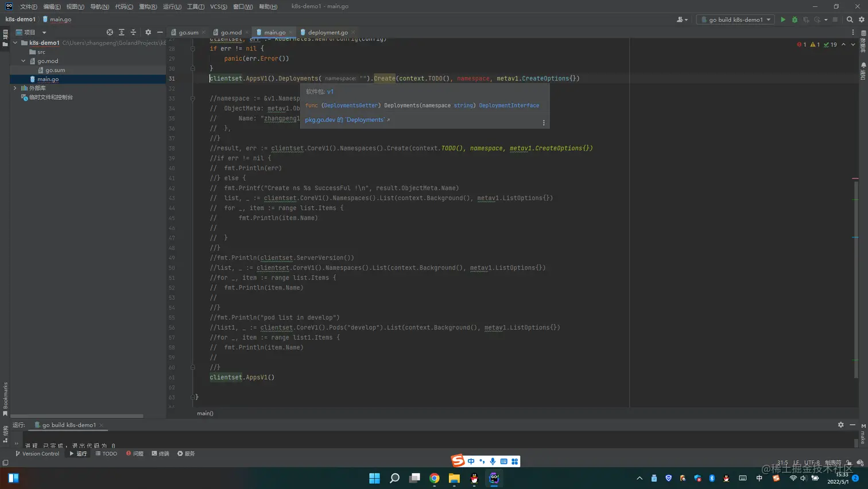The width and height of the screenshot is (868, 489).
Task: Open run with profiler dropdown arrow
Action: point(826,20)
